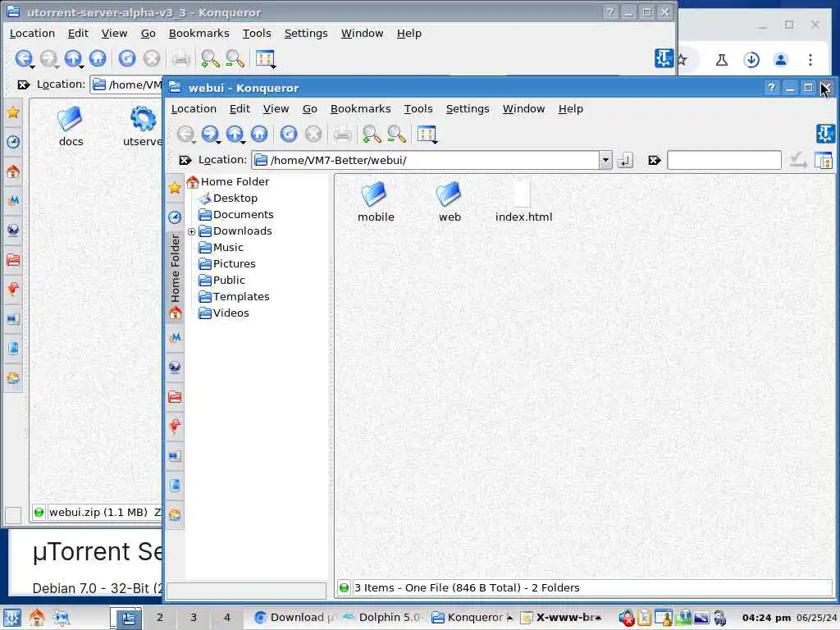Click status bar green indicator in webui window
840x630 pixels.
(x=345, y=588)
